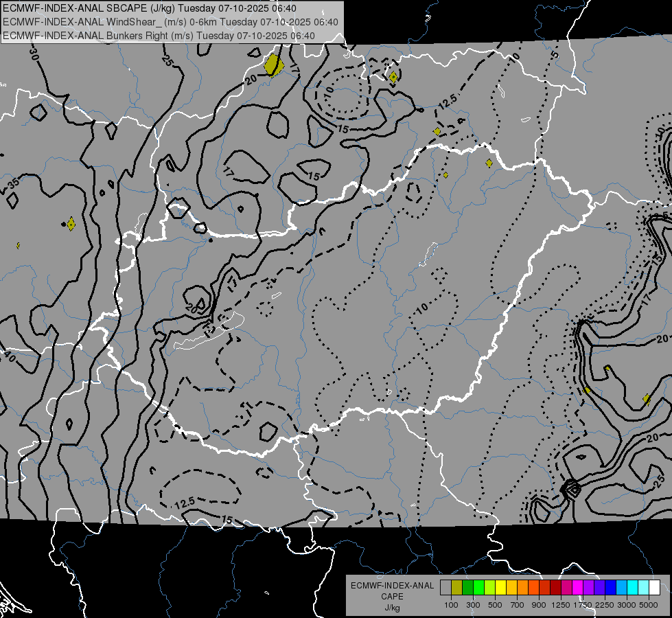Select the white swatch at the colorbar end
Viewport: 672px width, 618px height.
(x=654, y=588)
